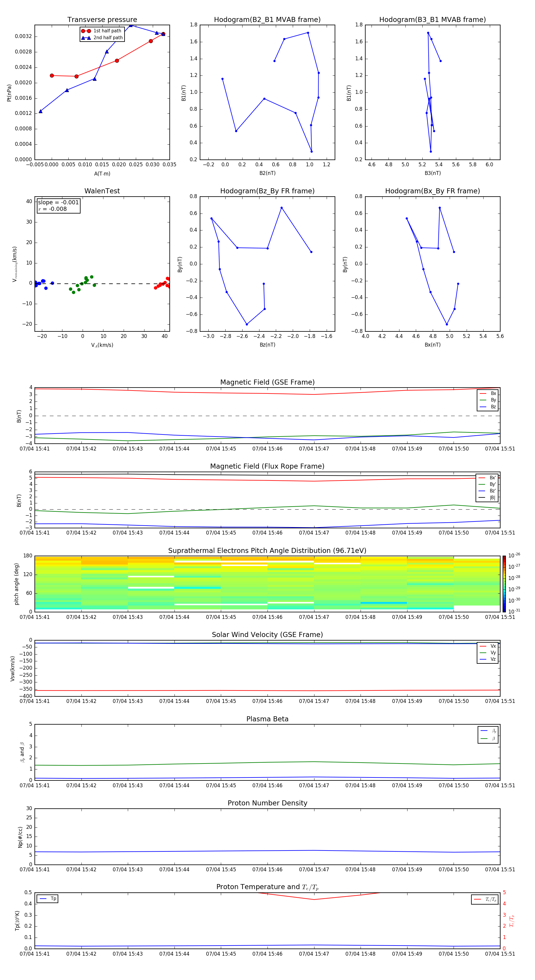This screenshot has height=980, width=535.
Task: Click the "Suprathermal Electrons Pitch Angle Distribution" title
Action: point(267,551)
